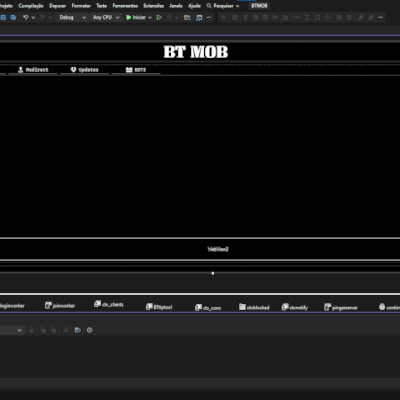The height and width of the screenshot is (400, 400).
Task: Open the Teste menu
Action: [102, 6]
